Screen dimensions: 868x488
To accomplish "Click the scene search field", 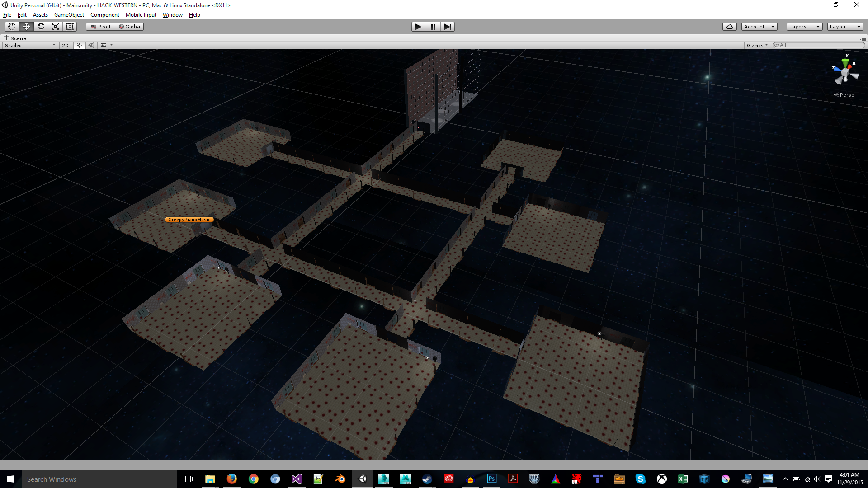I will (x=819, y=45).
